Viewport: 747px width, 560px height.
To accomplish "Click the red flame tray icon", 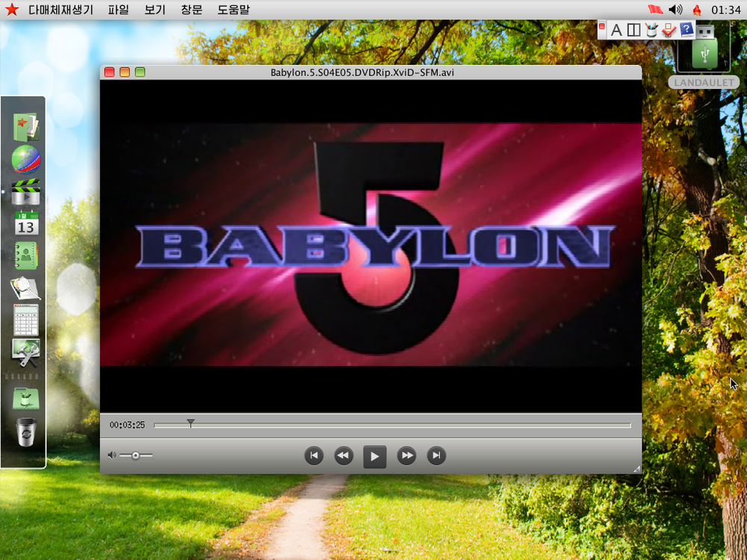I will 696,10.
